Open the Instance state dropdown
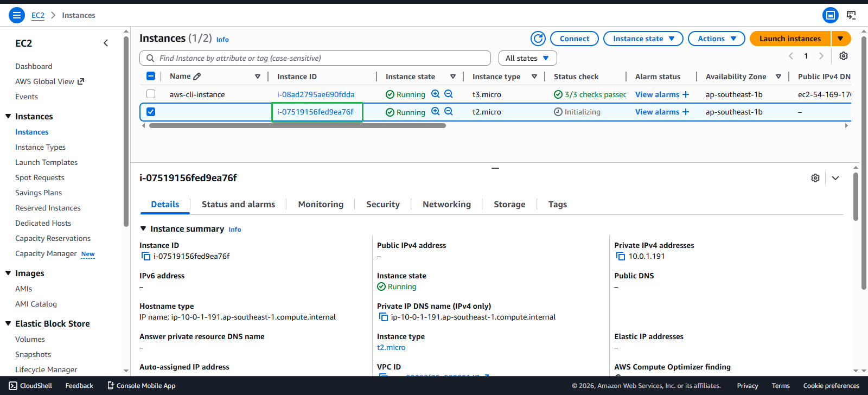 pyautogui.click(x=643, y=39)
